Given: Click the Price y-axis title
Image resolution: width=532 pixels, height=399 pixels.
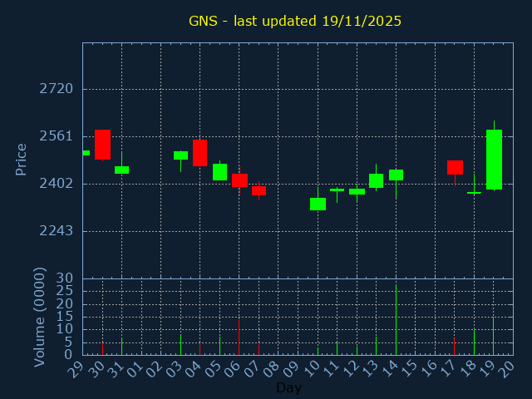Looking at the screenshot, I should [x=22, y=159].
